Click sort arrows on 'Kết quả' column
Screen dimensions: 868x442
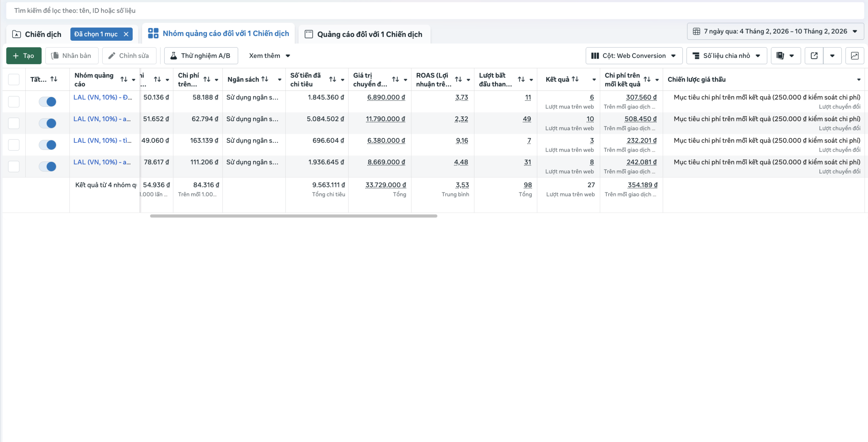[575, 79]
